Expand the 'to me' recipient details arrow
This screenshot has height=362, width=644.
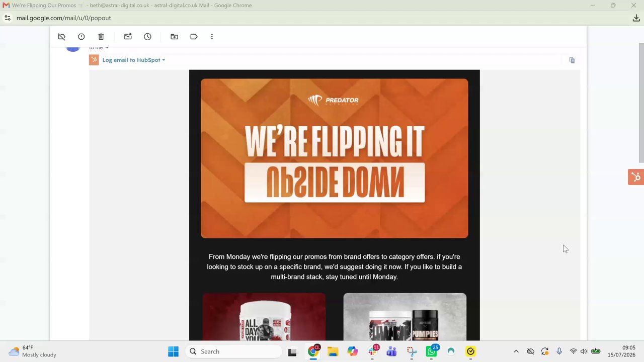point(107,48)
